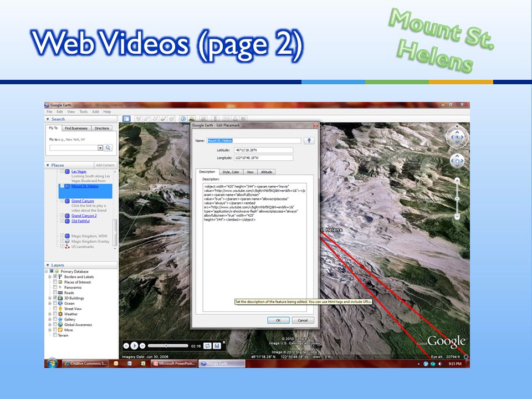Collapse the Primary Database tree

point(47,272)
